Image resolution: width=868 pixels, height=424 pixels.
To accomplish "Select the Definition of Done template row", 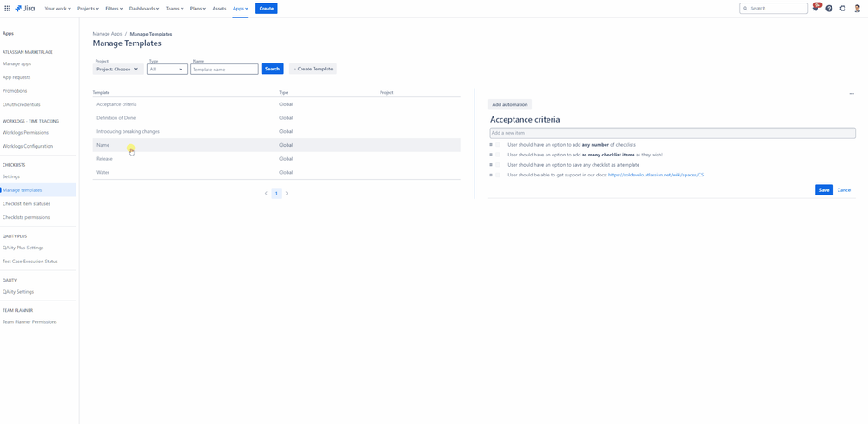I will (276, 118).
